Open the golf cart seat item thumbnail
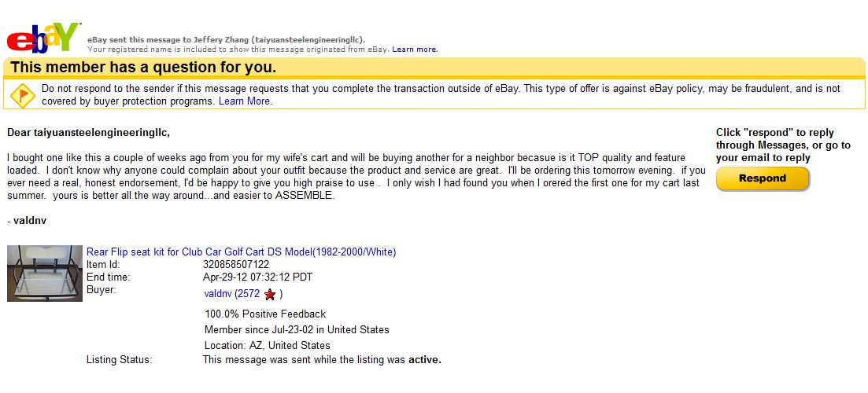 [x=45, y=273]
